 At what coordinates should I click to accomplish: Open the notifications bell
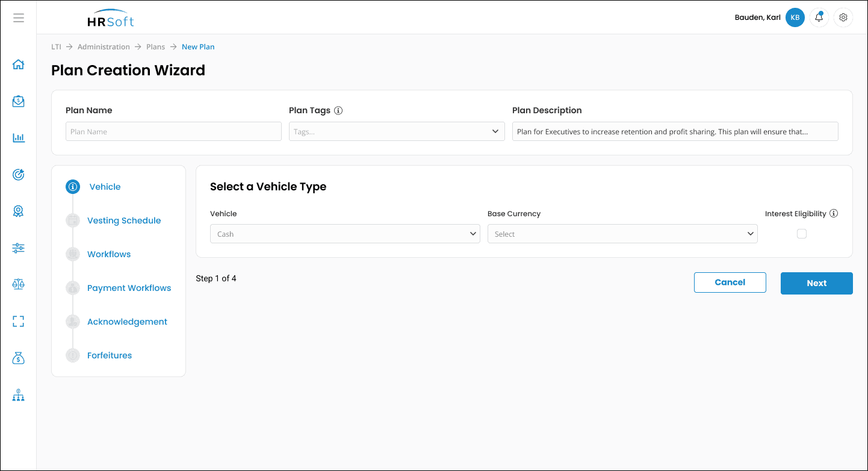click(819, 17)
